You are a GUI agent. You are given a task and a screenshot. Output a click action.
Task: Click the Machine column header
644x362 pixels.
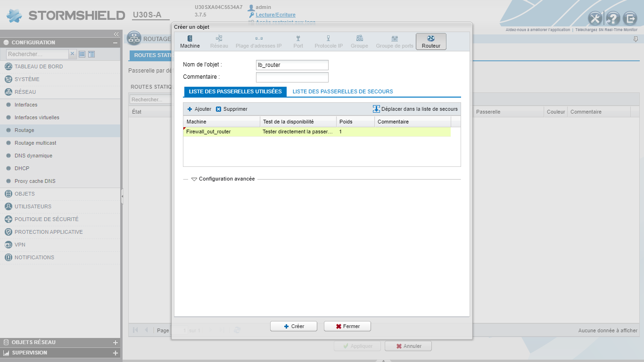coord(222,122)
